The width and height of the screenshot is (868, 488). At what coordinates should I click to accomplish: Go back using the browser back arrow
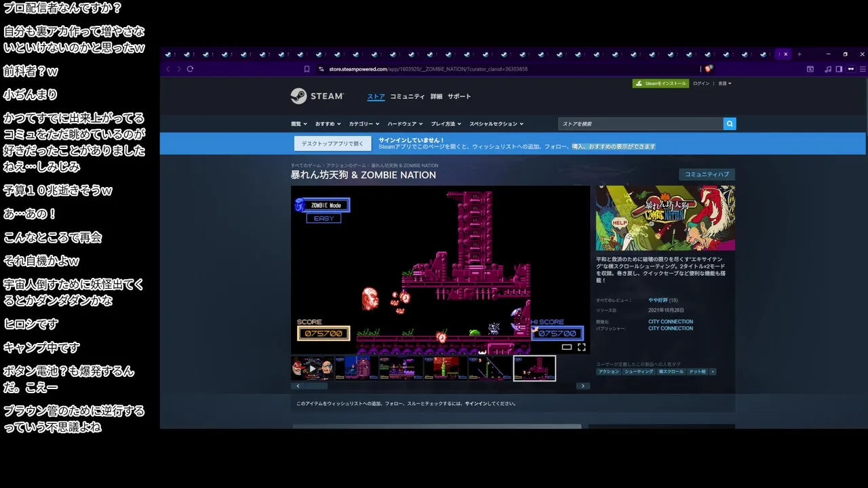point(168,69)
